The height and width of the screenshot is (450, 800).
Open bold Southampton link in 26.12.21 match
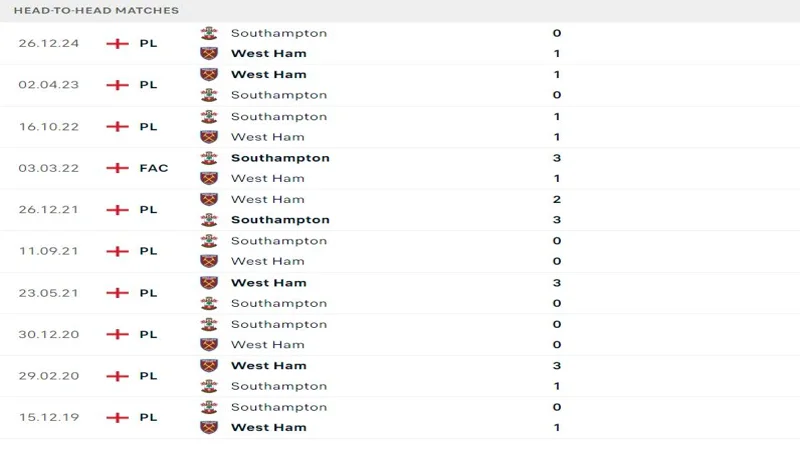pos(280,220)
